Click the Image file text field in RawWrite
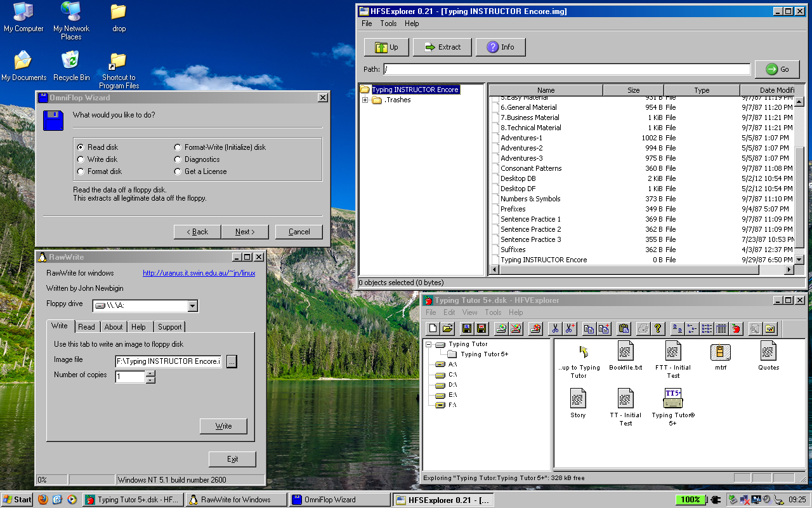This screenshot has width=812, height=508. point(168,361)
